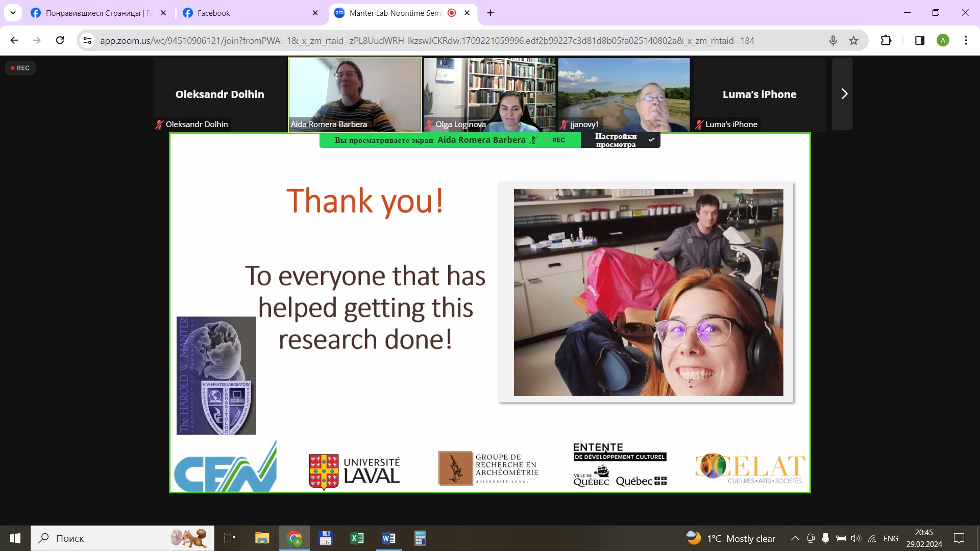Open the weather widget 1°C Mostly clear
Image resolution: width=980 pixels, height=551 pixels.
(731, 538)
